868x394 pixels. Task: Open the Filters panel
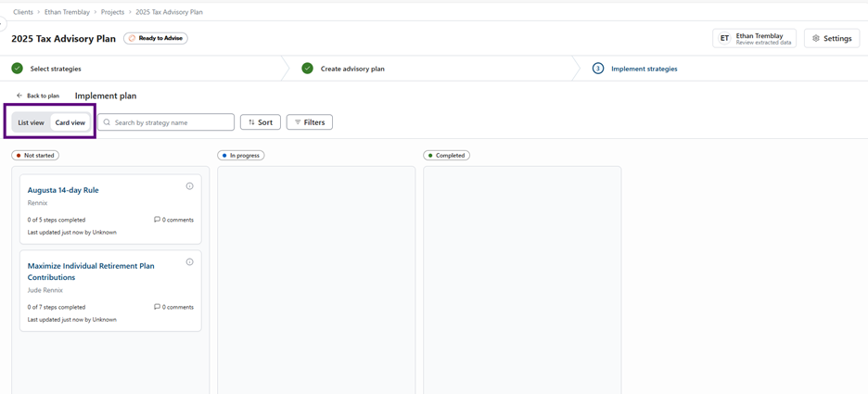pos(310,122)
